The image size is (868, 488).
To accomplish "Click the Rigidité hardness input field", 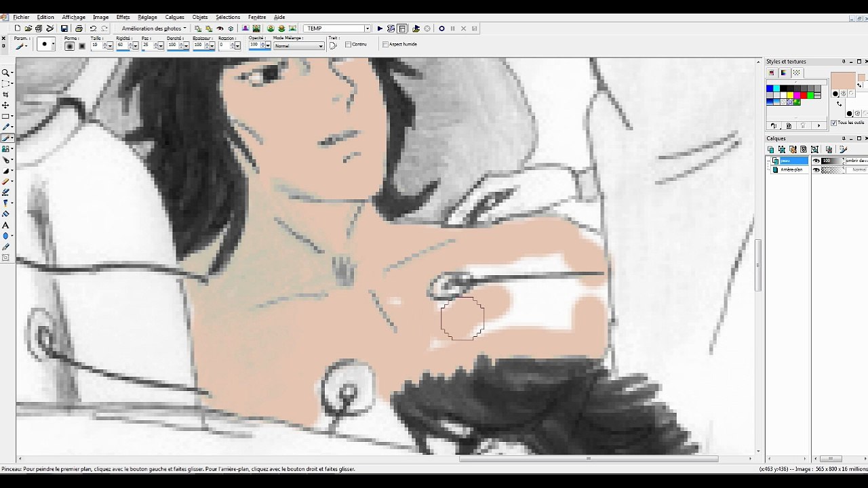I will click(122, 46).
